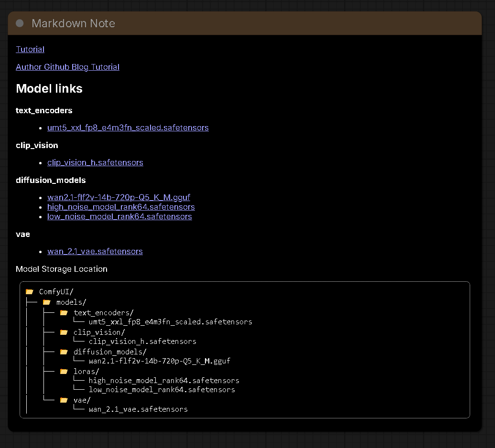Open the wan2.1-flf2v-14b-720p-Q5_K_M.gguf link
495x448 pixels.
(x=118, y=197)
